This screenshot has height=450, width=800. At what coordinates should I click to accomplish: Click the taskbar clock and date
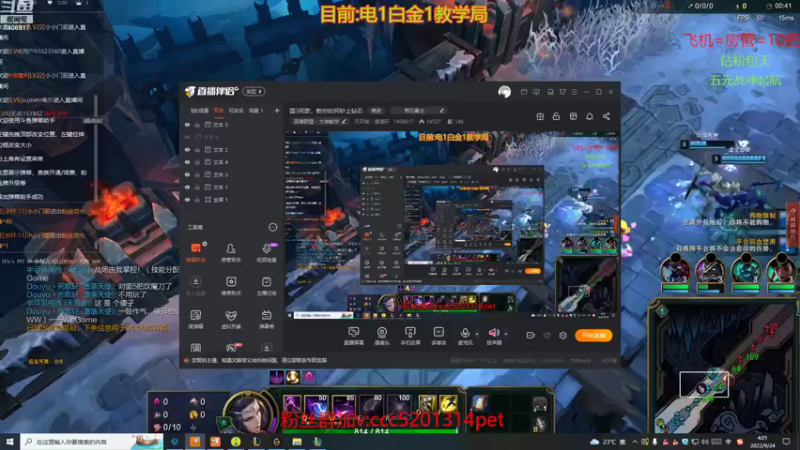pyautogui.click(x=762, y=442)
